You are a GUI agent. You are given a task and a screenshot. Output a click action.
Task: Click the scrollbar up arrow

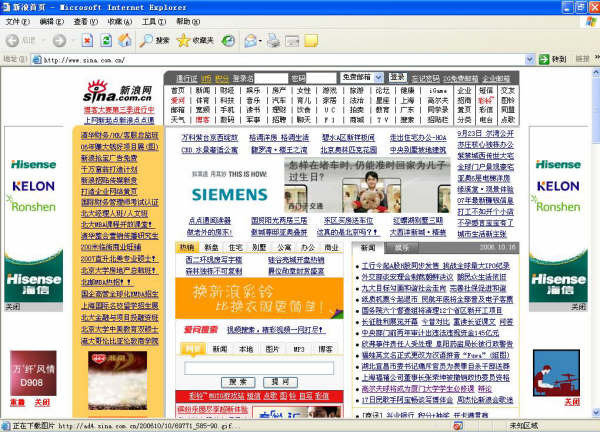[x=596, y=72]
